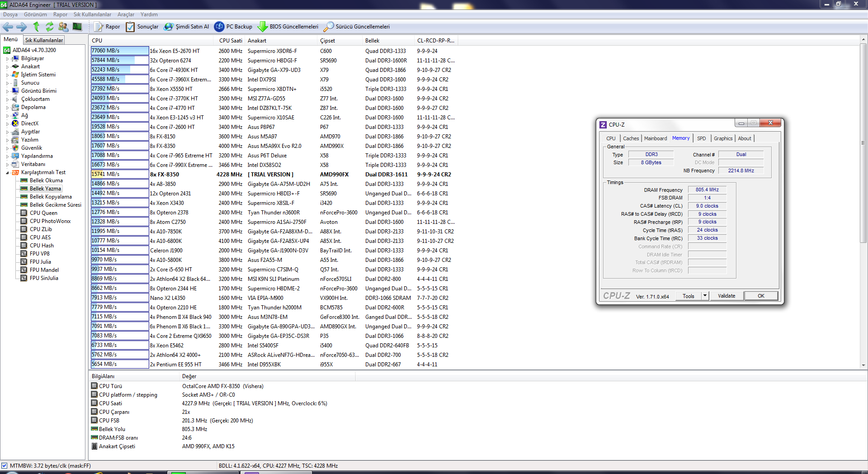Switch to CPU-Z About tab

(745, 138)
